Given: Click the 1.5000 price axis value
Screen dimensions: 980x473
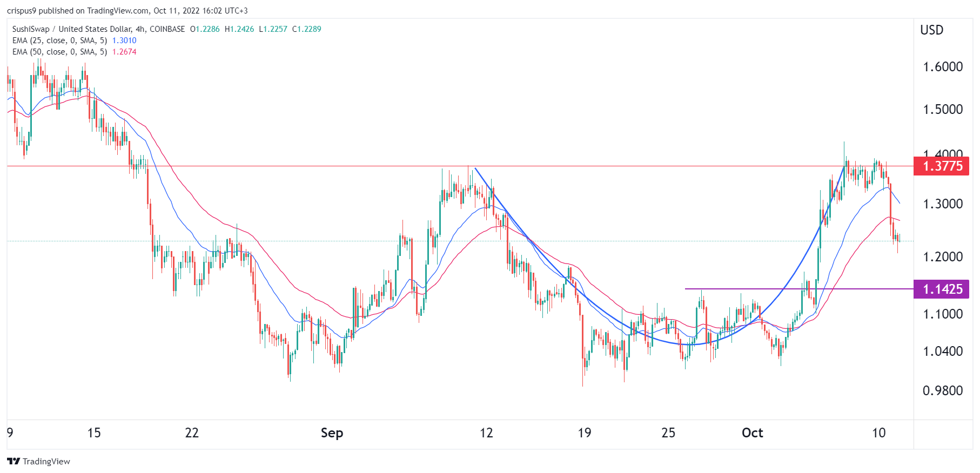Looking at the screenshot, I should (x=943, y=110).
